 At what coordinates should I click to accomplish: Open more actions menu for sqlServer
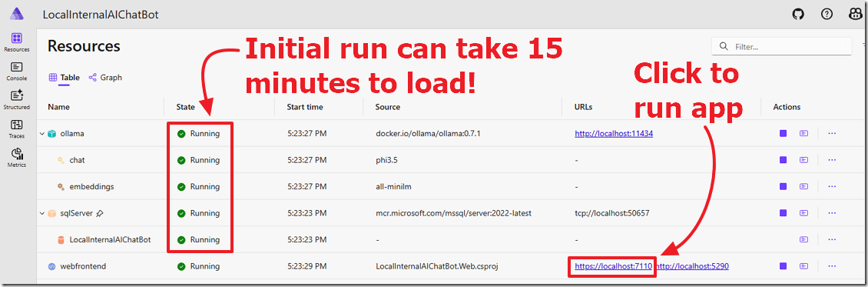(x=832, y=213)
